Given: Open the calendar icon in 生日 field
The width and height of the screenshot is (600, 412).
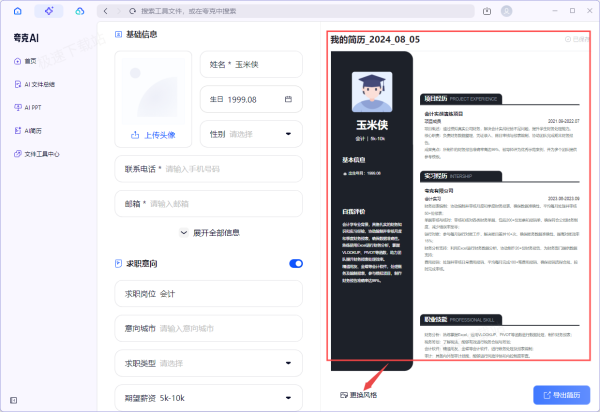Looking at the screenshot, I should click(288, 99).
